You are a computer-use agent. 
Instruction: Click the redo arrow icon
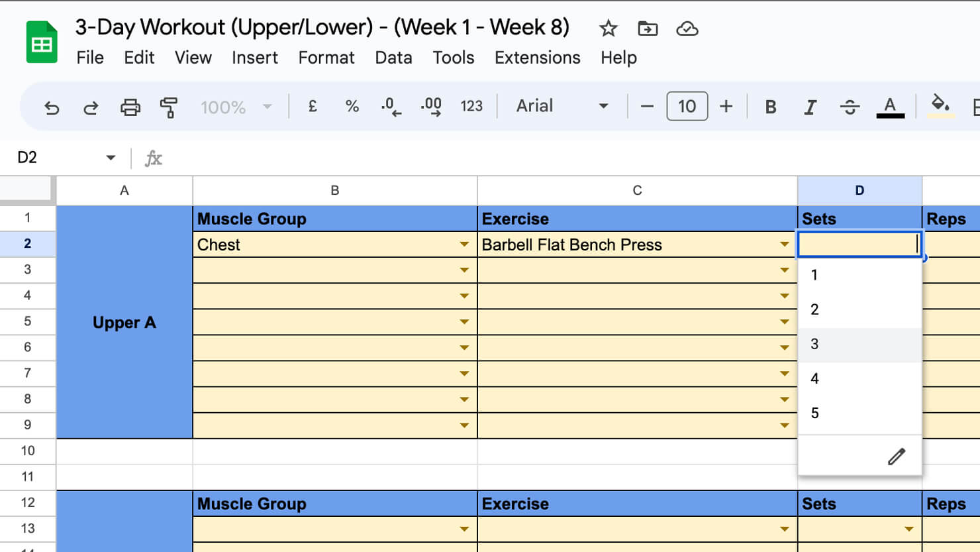pyautogui.click(x=91, y=107)
